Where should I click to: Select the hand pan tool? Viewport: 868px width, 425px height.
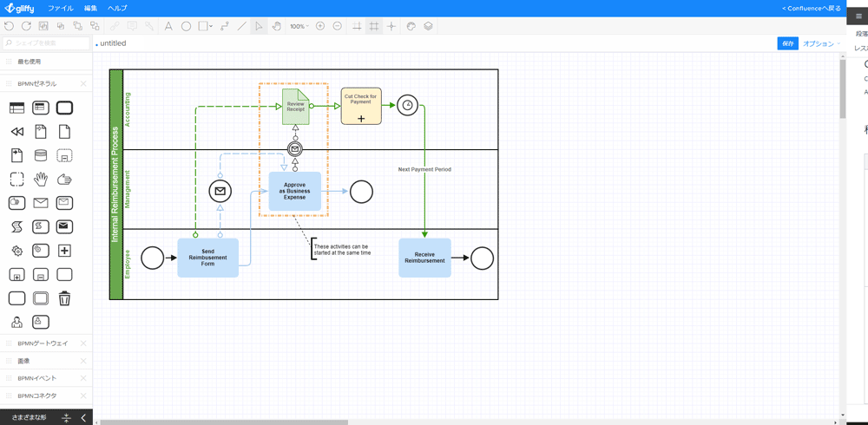[x=276, y=26]
